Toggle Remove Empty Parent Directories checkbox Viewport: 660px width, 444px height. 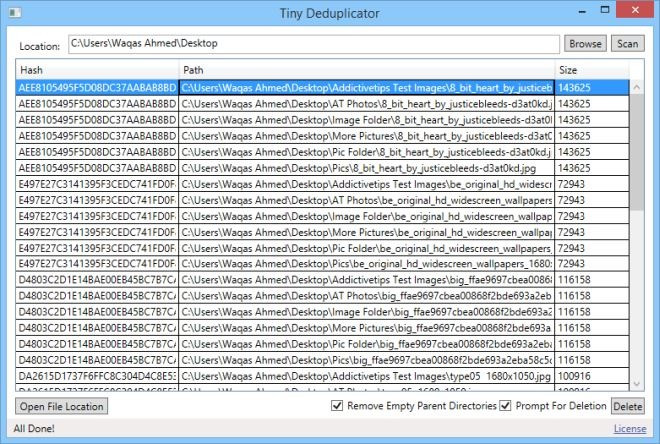point(337,406)
